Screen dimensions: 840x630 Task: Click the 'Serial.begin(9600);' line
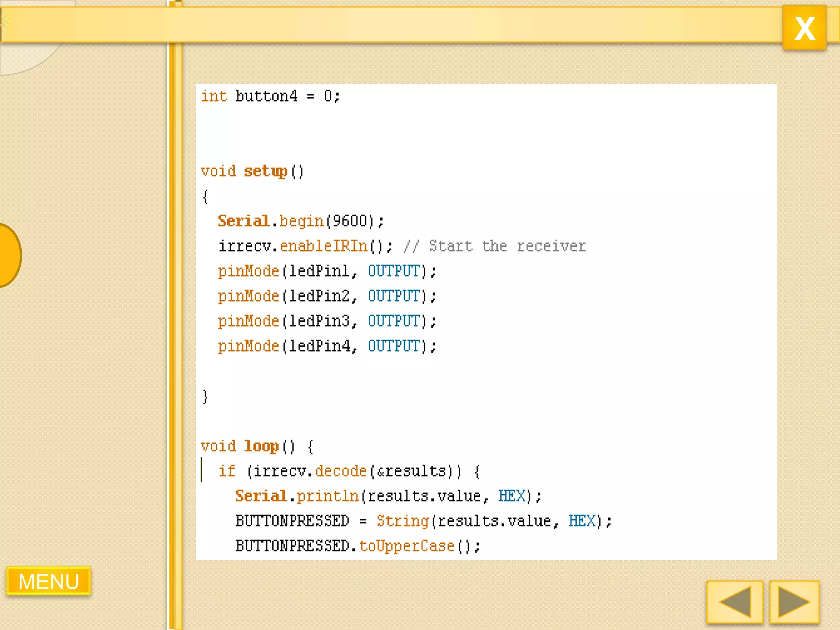point(301,221)
